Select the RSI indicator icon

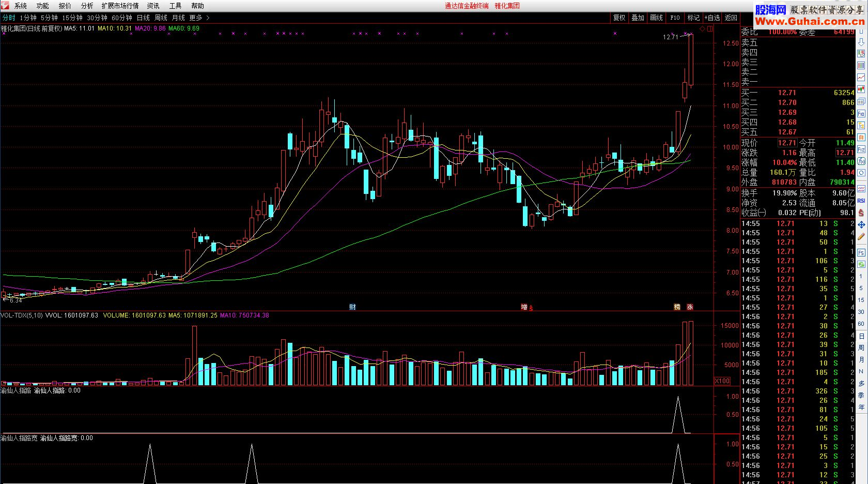861,201
